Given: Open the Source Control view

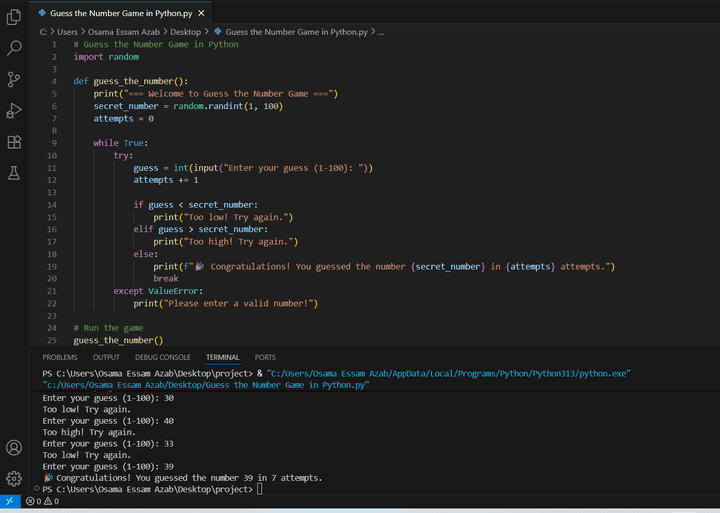Looking at the screenshot, I should [14, 79].
